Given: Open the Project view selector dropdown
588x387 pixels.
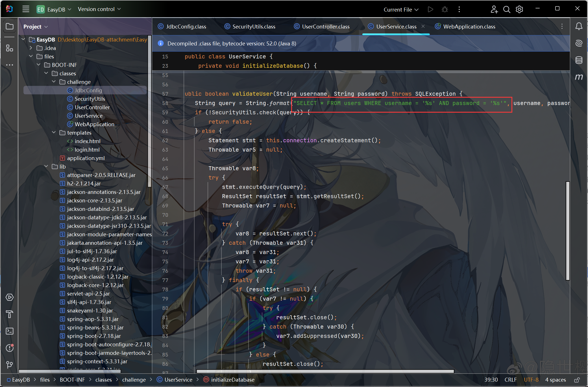Looking at the screenshot, I should point(36,27).
